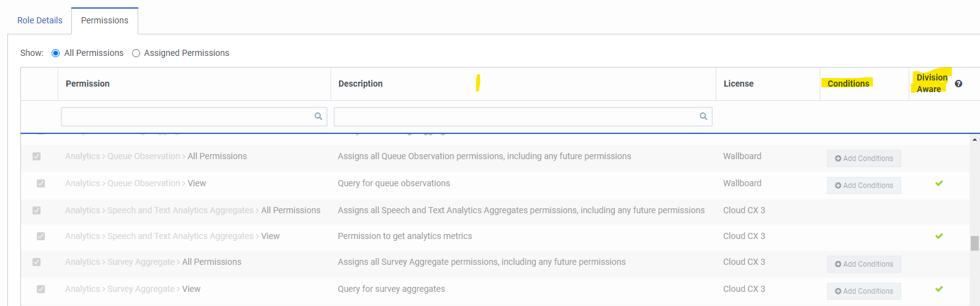Add Conditions for Survey Aggregate View

[864, 291]
